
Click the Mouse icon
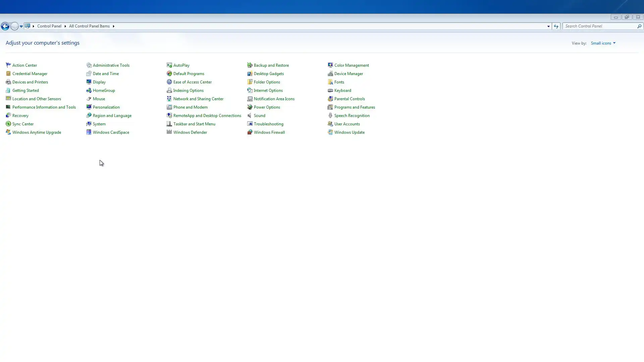[89, 99]
